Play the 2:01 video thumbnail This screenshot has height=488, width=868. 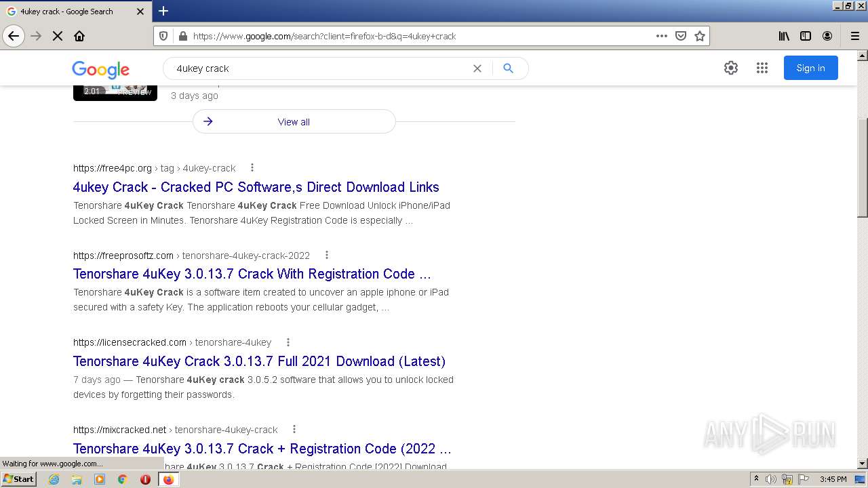(x=115, y=93)
